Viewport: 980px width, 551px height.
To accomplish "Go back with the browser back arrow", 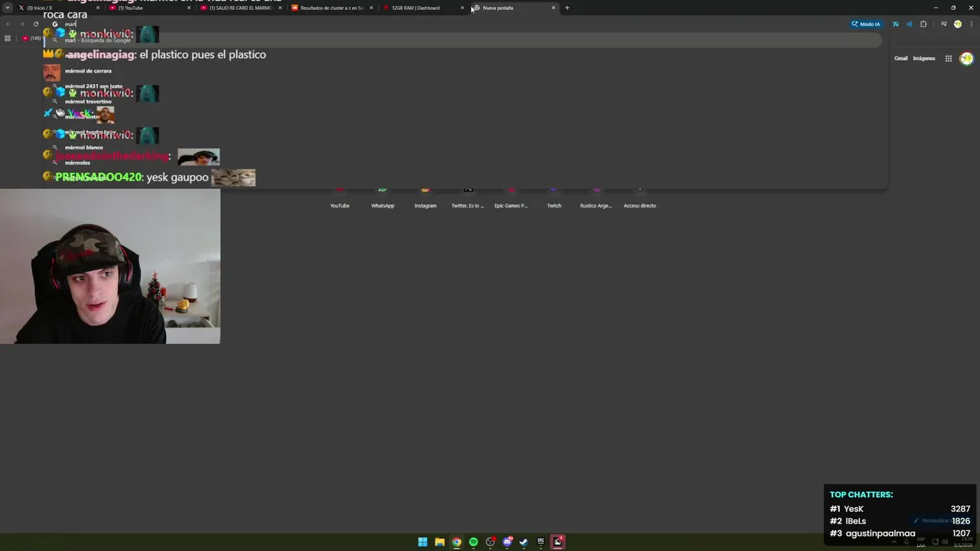I will click(x=8, y=24).
